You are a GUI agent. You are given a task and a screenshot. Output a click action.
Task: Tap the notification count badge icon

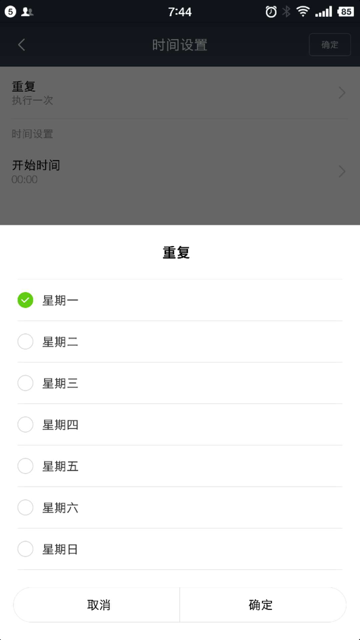[10, 12]
